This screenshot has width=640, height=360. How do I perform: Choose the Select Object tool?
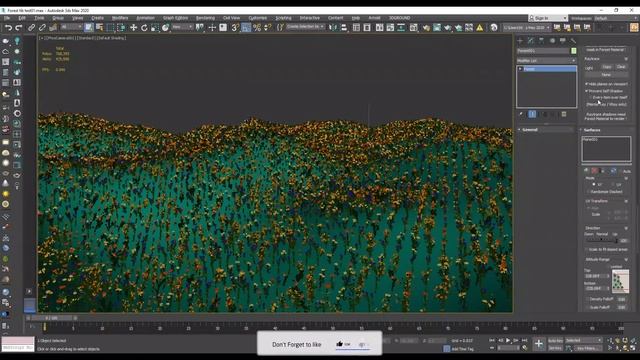coord(89,28)
